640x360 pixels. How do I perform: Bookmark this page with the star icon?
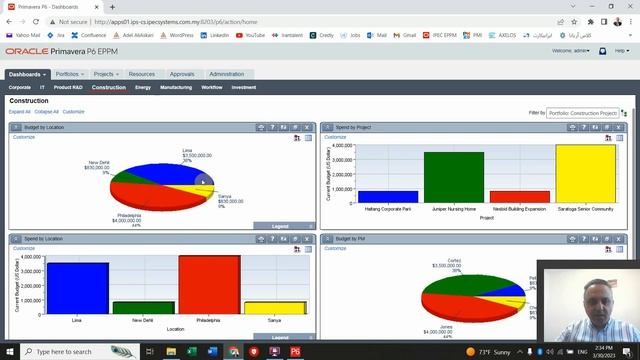pyautogui.click(x=574, y=22)
